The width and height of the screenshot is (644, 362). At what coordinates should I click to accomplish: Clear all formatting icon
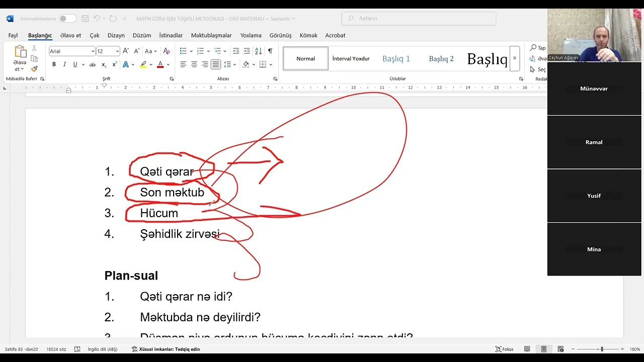[167, 51]
